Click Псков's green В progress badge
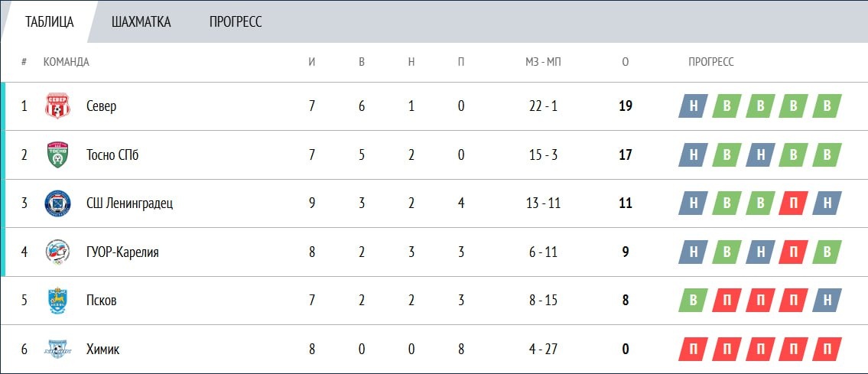Image resolution: width=868 pixels, height=374 pixels. click(x=693, y=301)
